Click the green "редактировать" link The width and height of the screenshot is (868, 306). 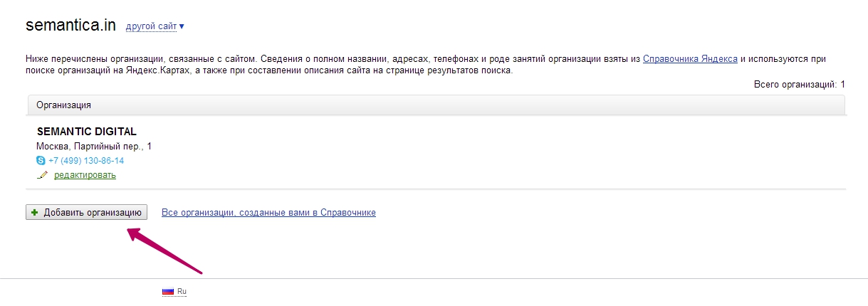[x=85, y=175]
